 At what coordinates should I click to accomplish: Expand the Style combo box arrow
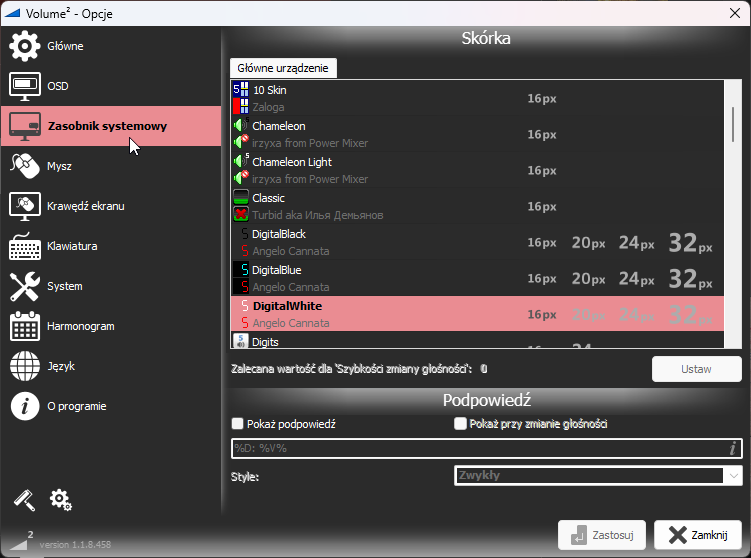coord(733,476)
